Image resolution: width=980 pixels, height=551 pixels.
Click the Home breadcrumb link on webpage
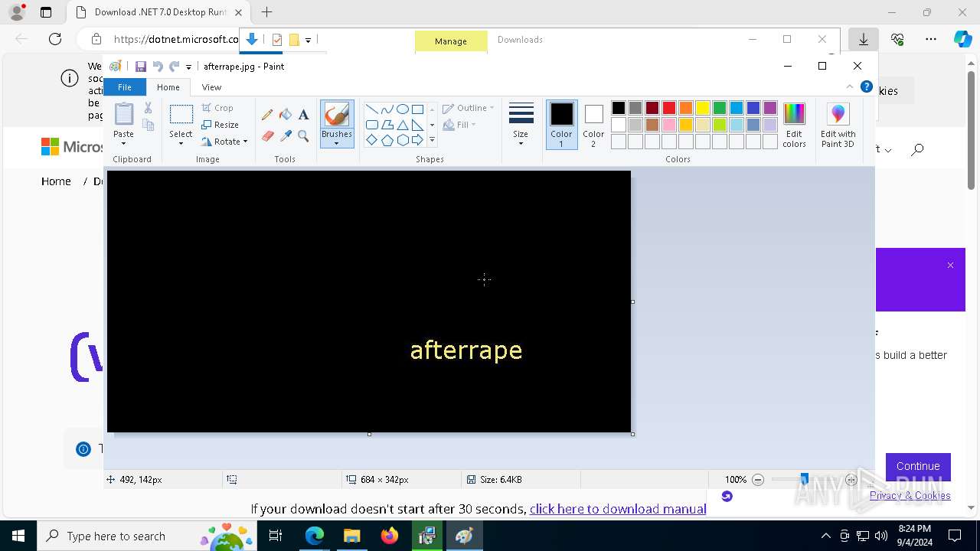(x=56, y=181)
